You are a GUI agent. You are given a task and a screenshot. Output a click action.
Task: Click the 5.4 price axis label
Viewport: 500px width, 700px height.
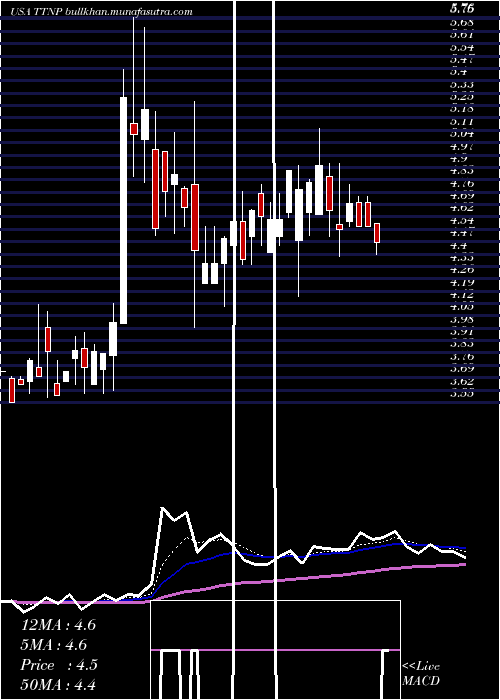pyautogui.click(x=458, y=71)
